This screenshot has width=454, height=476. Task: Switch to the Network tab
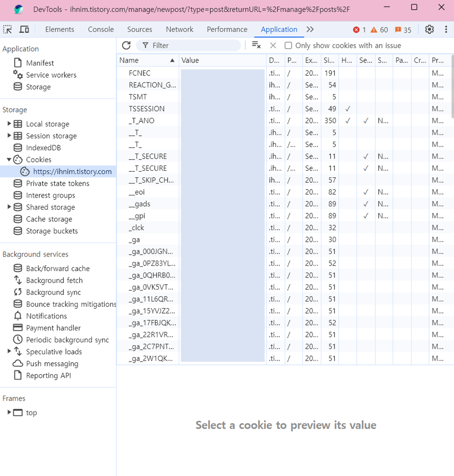pos(180,30)
